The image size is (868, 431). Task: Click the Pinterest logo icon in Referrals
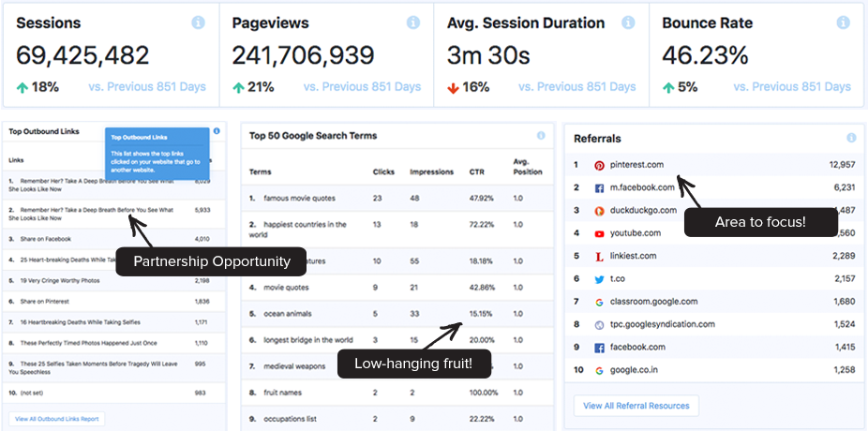pos(599,166)
